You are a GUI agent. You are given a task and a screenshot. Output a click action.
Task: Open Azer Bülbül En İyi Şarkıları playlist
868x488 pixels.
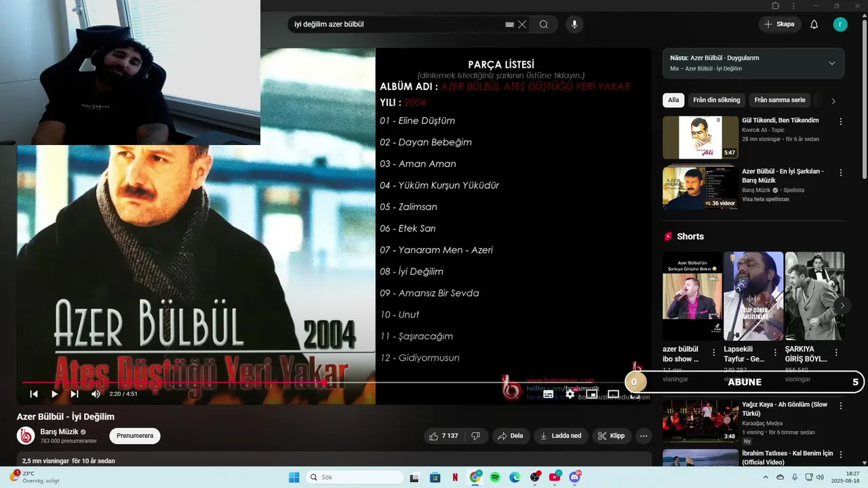pos(701,188)
